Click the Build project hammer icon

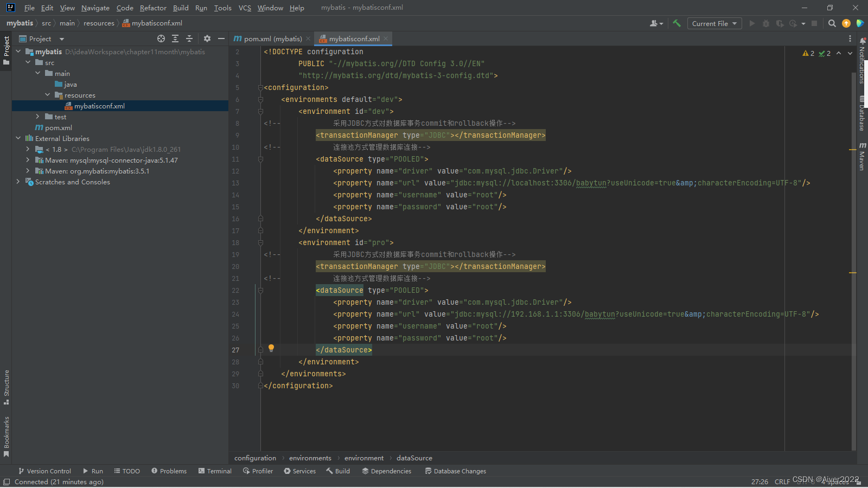point(676,23)
